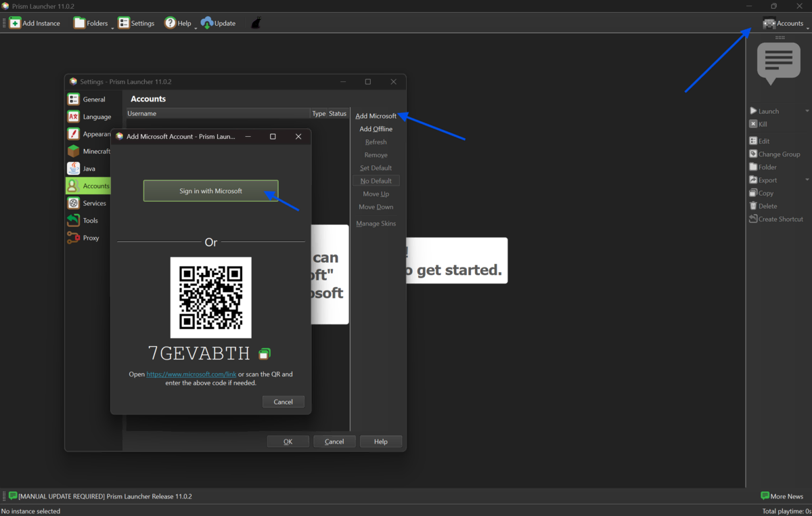This screenshot has width=812, height=516.
Task: Open the Tools settings page
Action: 90,221
